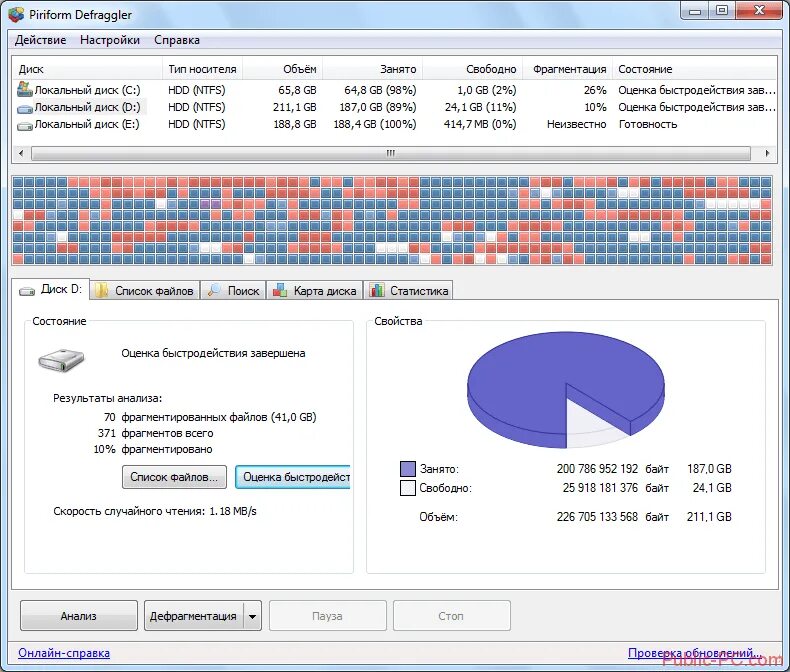Click the 226 705 133 568 байт volume value
The image size is (790, 672).
(613, 517)
